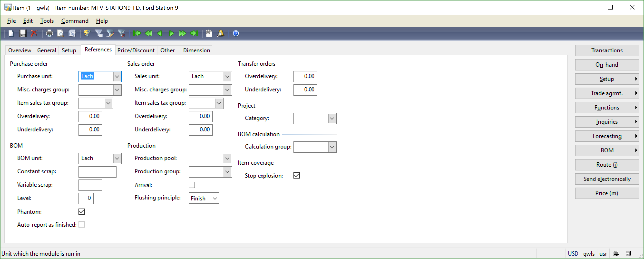This screenshot has width=644, height=259.
Task: Open the Purchase unit dropdown
Action: pyautogui.click(x=117, y=76)
